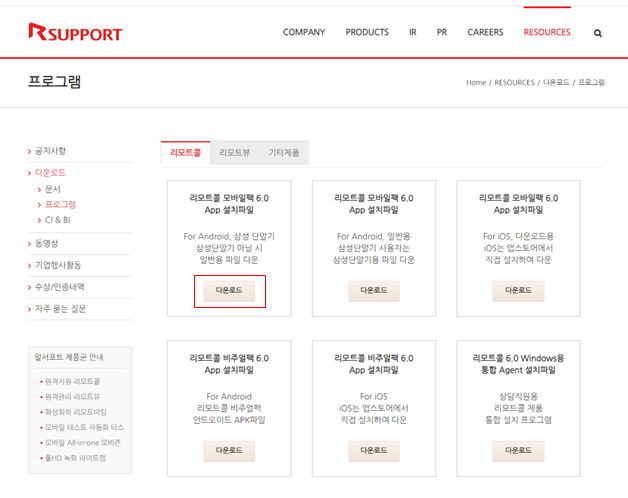The image size is (628, 498).
Task: Download 리모트콜 6.0 Windows용 통합 Agent
Action: [518, 451]
